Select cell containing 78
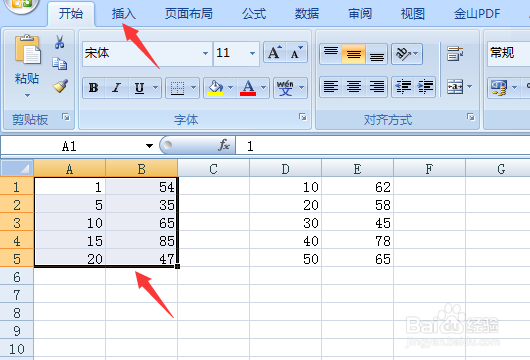The width and height of the screenshot is (530, 360). coord(358,241)
